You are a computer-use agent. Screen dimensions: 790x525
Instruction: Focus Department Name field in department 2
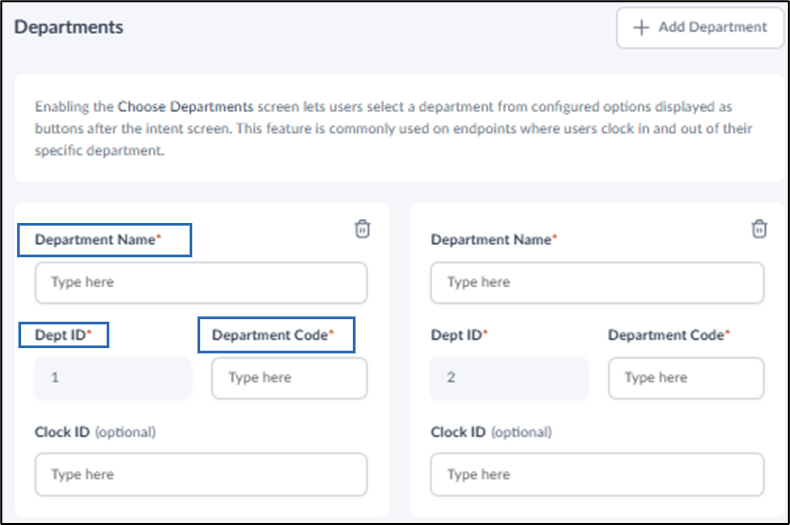click(597, 283)
